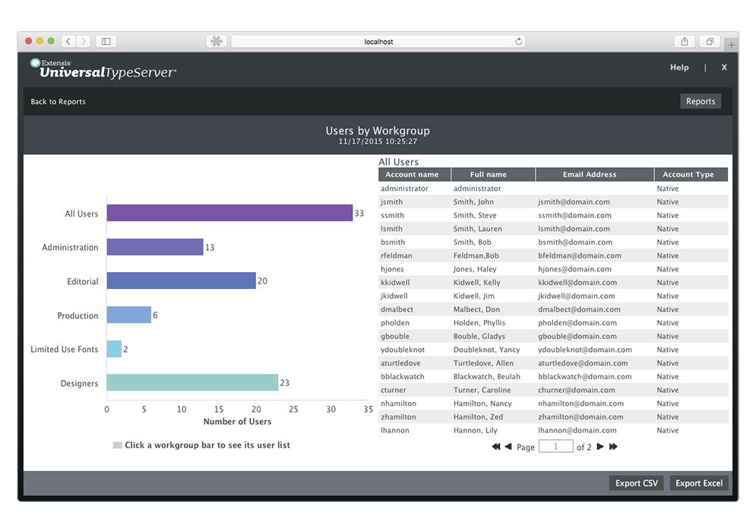Click the green fullscreen window button
Image resolution: width=756 pixels, height=532 pixels.
(x=51, y=42)
